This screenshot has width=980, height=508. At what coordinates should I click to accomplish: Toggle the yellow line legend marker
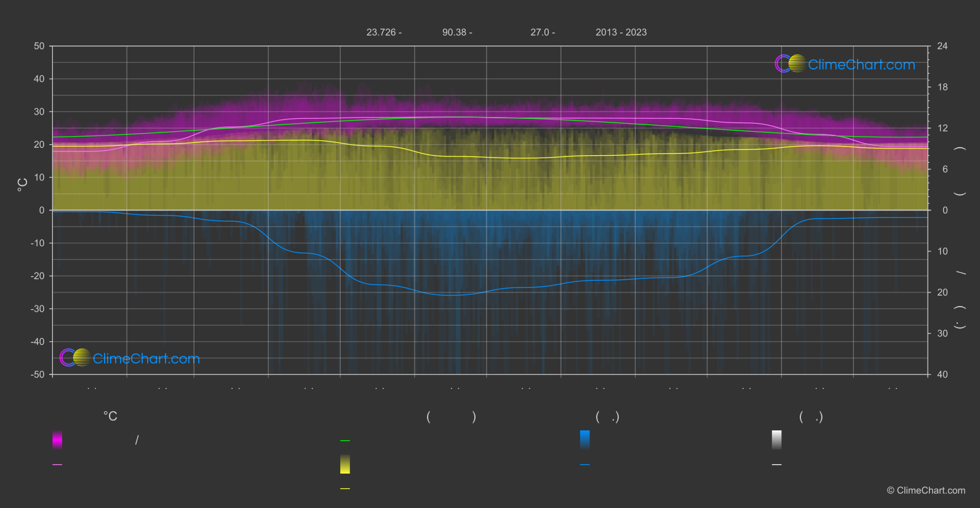point(345,489)
